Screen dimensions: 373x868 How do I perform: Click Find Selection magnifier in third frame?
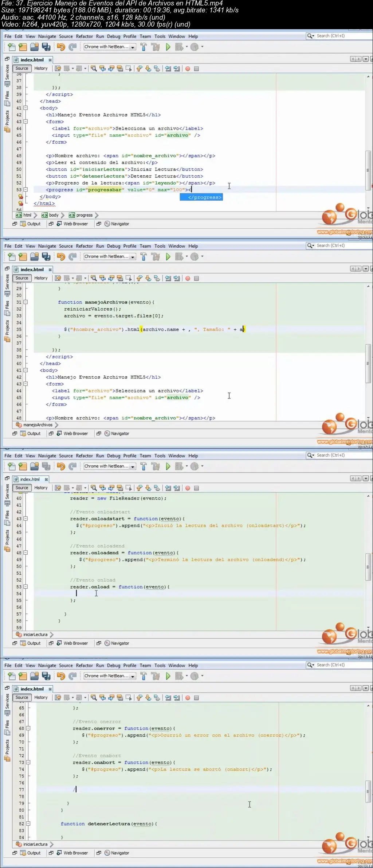point(94,488)
